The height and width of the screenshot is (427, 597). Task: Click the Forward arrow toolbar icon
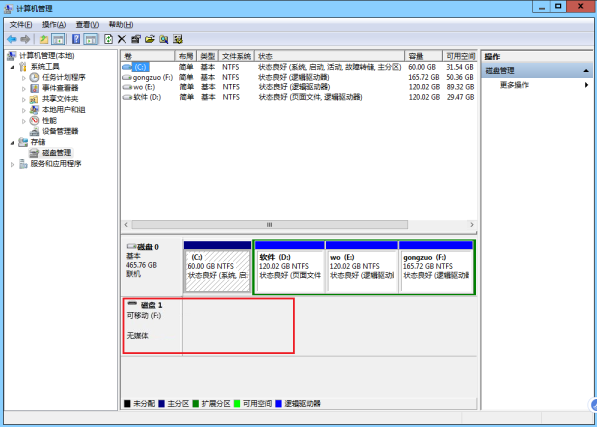click(x=25, y=39)
